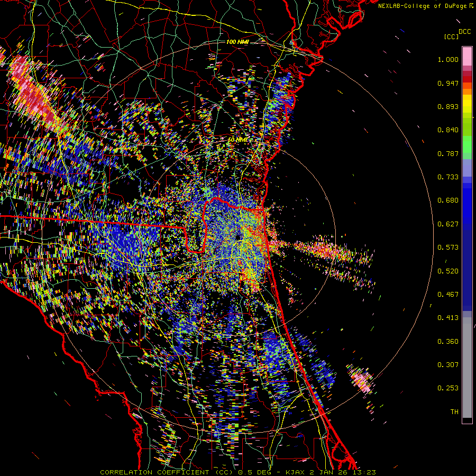The width and height of the screenshot is (476, 476).
Task: Click the 0.360 legend value
Action: tap(448, 342)
